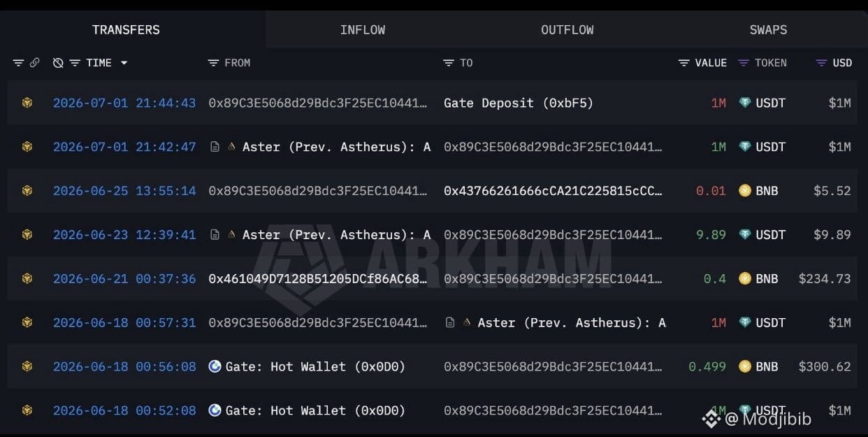Image resolution: width=868 pixels, height=437 pixels.
Task: Open the VALUE column filter
Action: pyautogui.click(x=684, y=63)
